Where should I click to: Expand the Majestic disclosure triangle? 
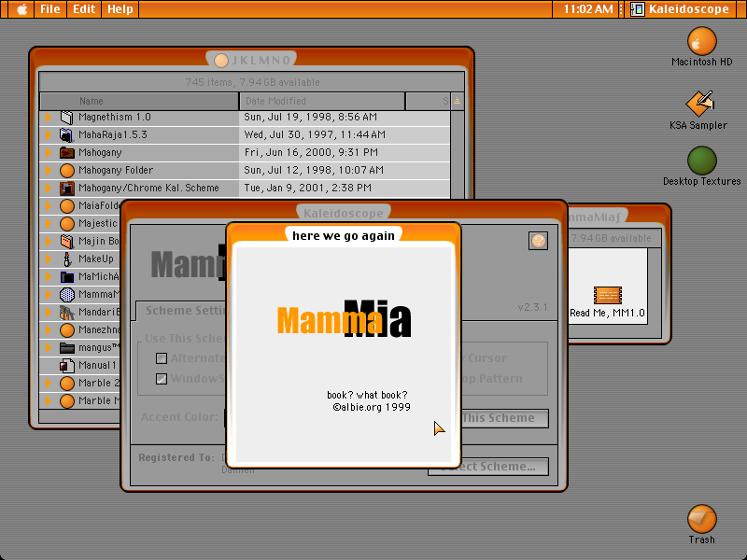(x=49, y=223)
